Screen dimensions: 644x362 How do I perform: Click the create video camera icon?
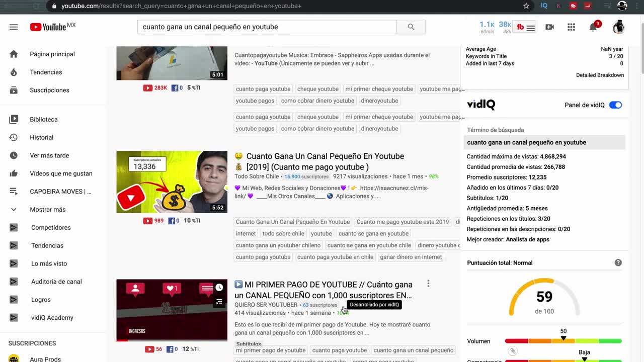click(549, 27)
